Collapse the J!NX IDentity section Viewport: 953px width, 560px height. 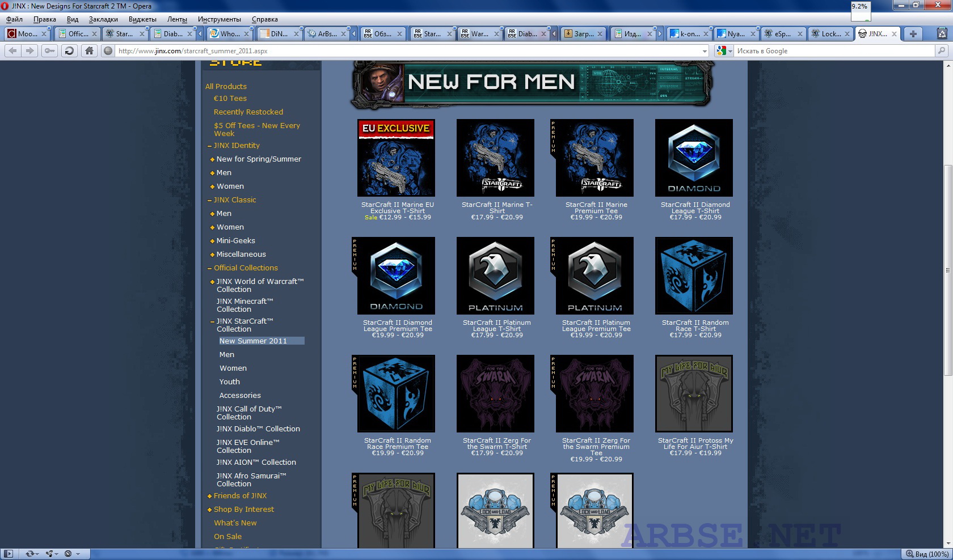click(x=209, y=146)
